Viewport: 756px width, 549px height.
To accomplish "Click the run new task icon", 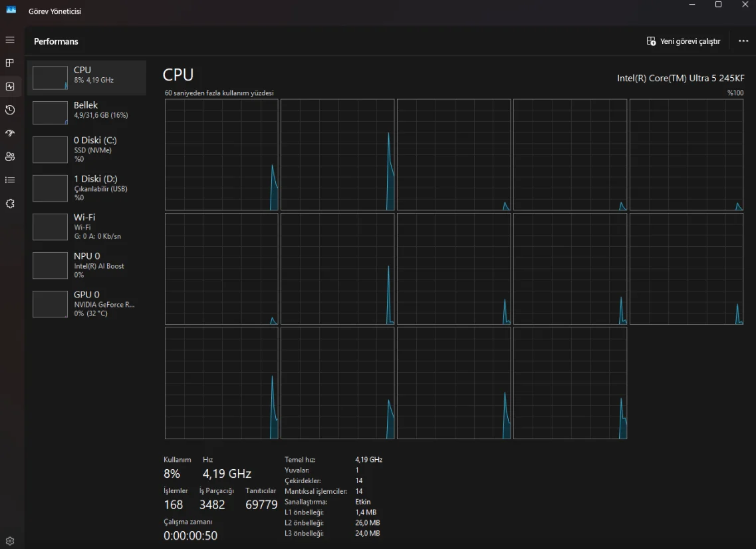I will coord(651,41).
